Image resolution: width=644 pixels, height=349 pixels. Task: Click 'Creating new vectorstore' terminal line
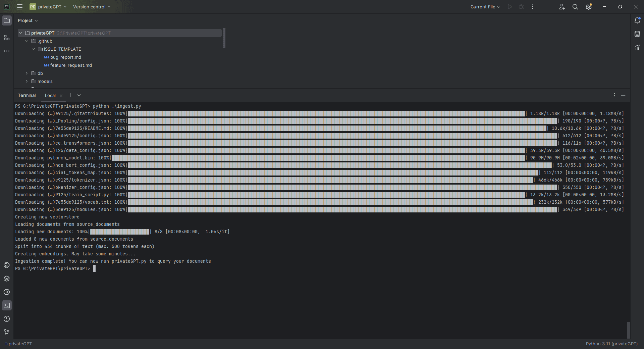tap(47, 217)
